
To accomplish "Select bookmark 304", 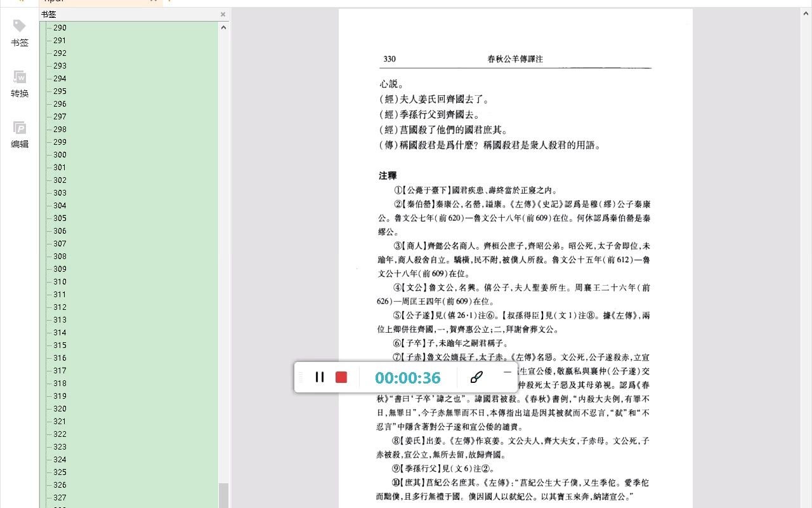I will [x=60, y=206].
